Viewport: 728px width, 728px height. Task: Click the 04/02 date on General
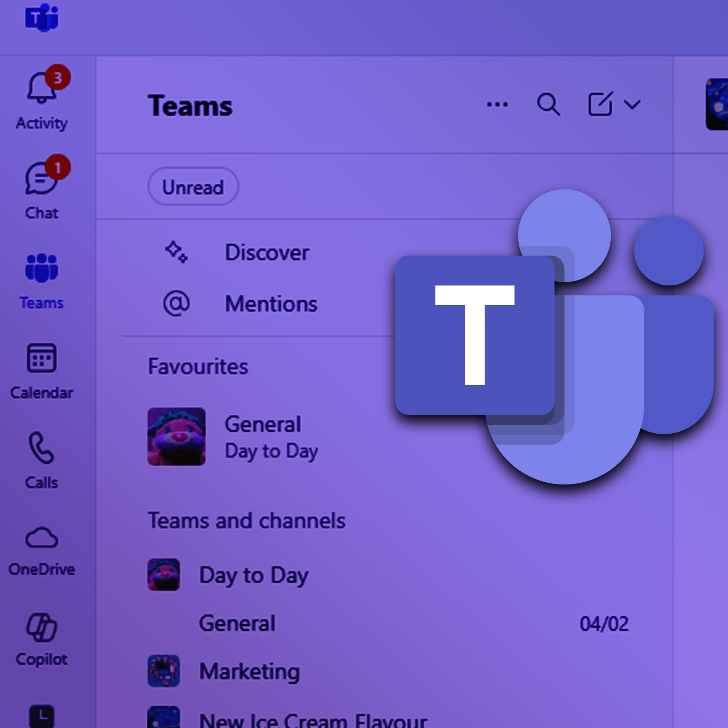click(604, 623)
